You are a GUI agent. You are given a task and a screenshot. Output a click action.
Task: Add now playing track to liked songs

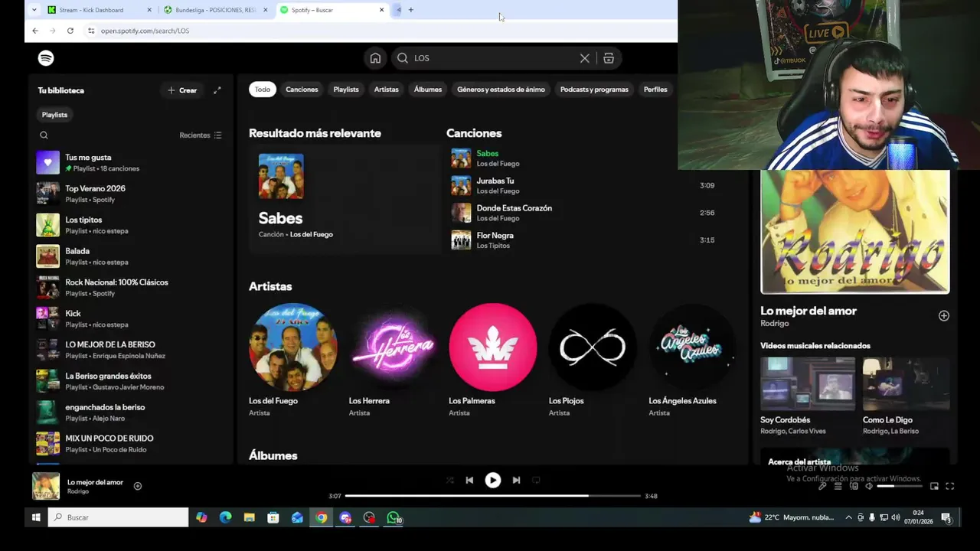tap(138, 486)
